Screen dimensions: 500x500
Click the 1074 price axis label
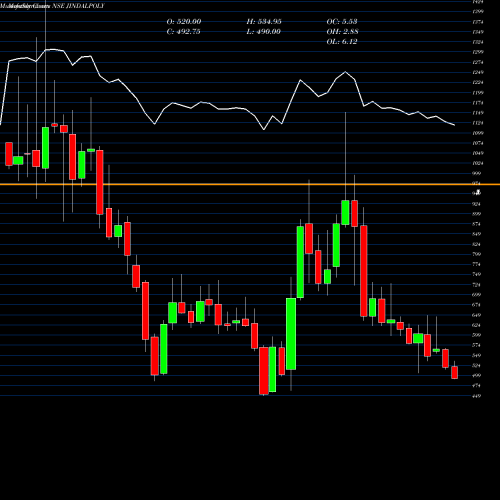(x=478, y=143)
